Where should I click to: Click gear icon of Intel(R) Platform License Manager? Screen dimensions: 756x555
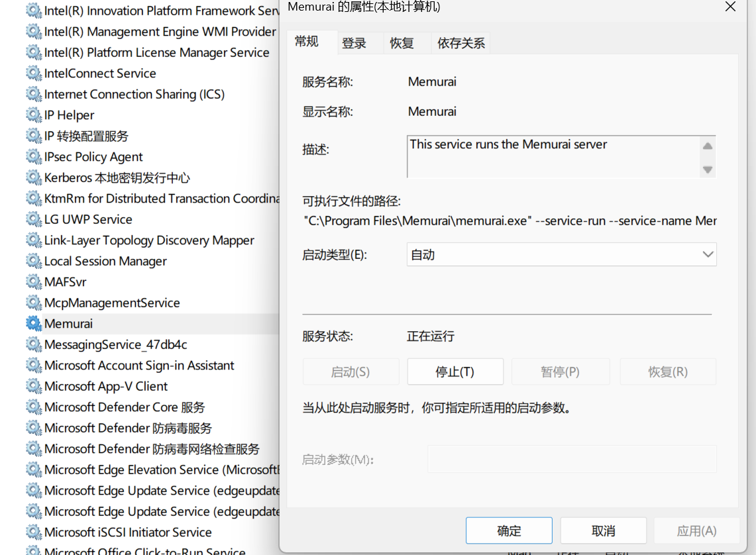pyautogui.click(x=34, y=52)
